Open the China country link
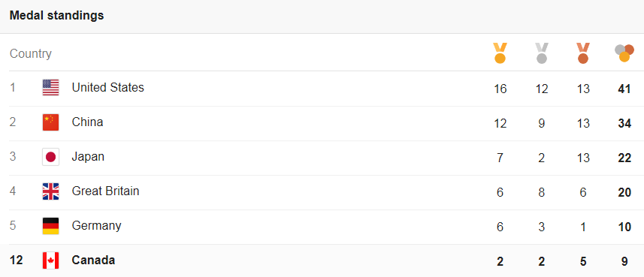This screenshot has width=644, height=277. click(87, 122)
